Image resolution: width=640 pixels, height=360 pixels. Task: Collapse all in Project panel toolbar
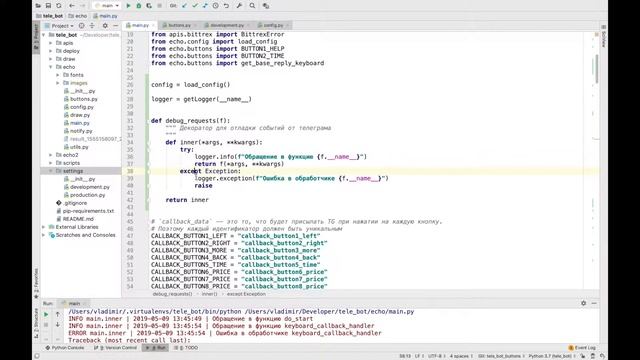pos(92,26)
